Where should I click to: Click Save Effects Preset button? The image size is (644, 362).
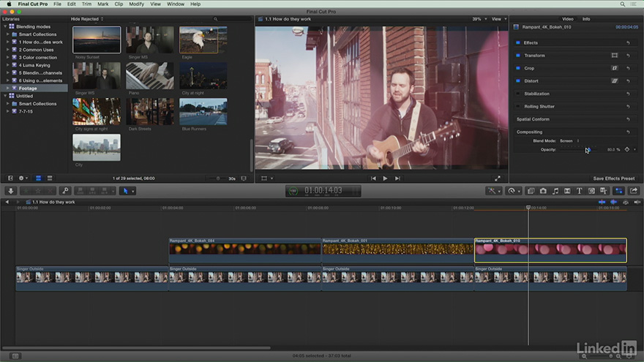click(613, 178)
